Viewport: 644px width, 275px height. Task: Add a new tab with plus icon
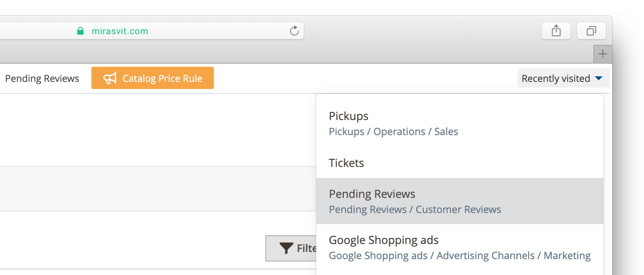tap(603, 54)
